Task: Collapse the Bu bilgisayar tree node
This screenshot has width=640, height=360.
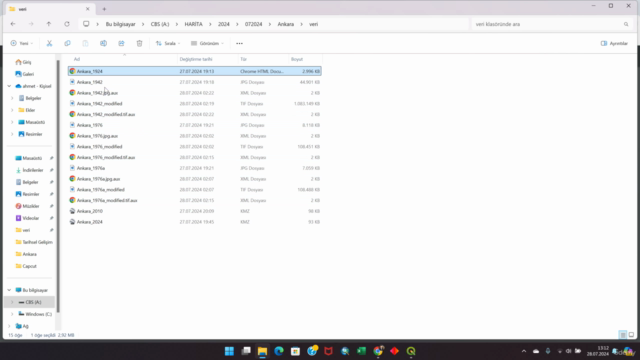Action: pyautogui.click(x=9, y=290)
